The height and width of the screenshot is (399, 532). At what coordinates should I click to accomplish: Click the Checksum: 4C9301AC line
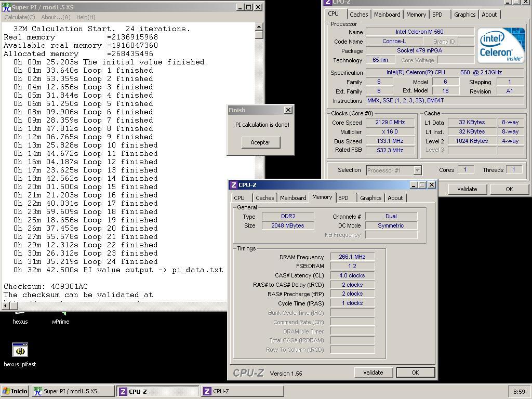point(46,286)
